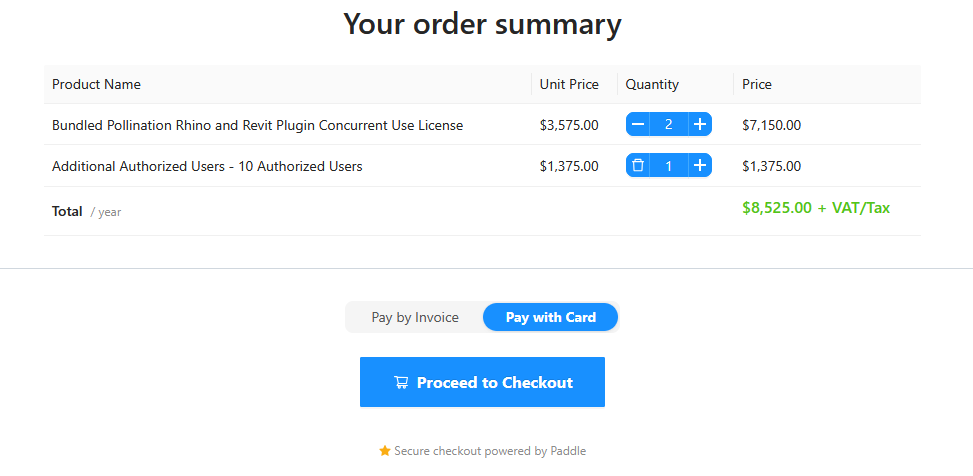Click the Quantity column header
973x476 pixels.
tap(652, 85)
